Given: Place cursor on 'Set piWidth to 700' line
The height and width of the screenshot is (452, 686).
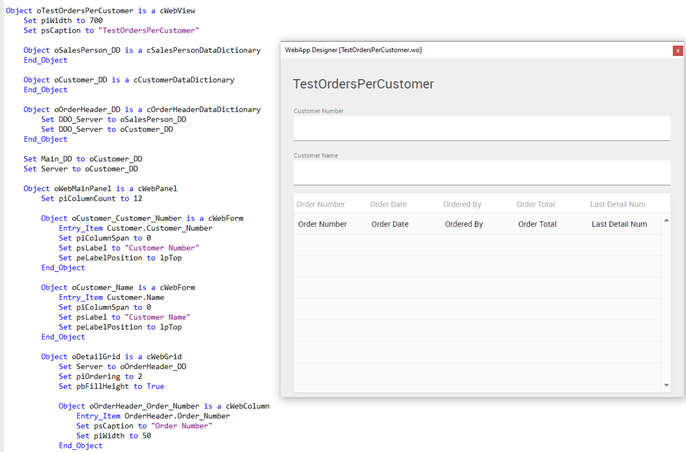Looking at the screenshot, I should point(63,20).
